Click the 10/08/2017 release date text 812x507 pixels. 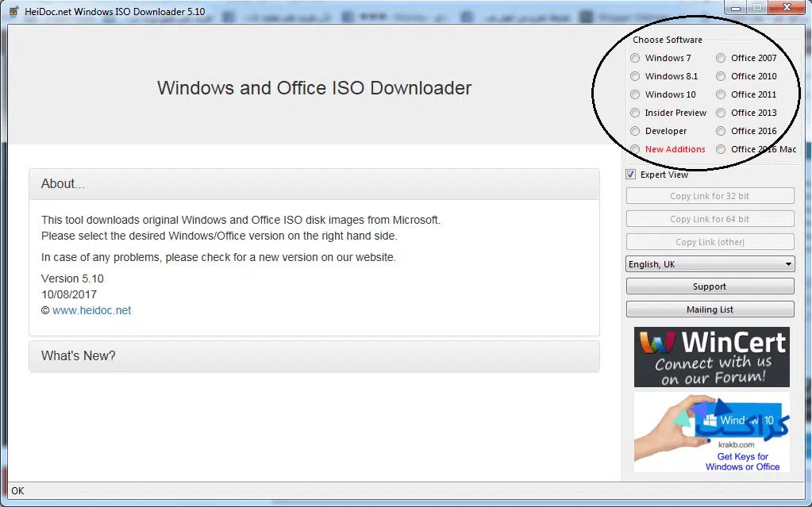(69, 294)
